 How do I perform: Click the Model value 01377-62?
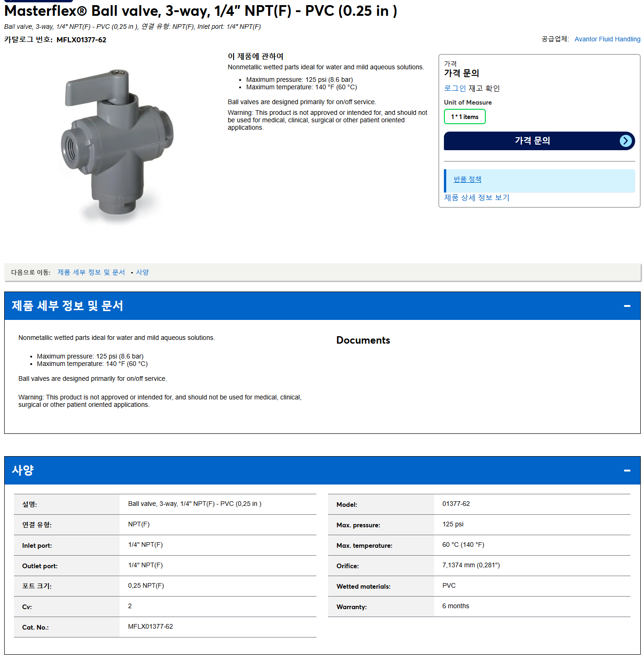(x=456, y=504)
